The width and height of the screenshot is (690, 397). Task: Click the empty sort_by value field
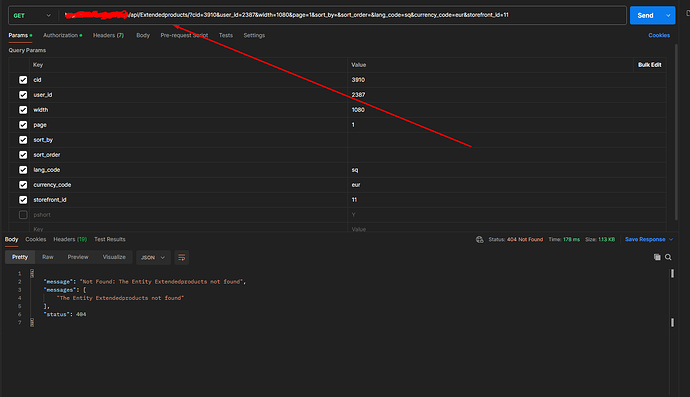coord(506,140)
